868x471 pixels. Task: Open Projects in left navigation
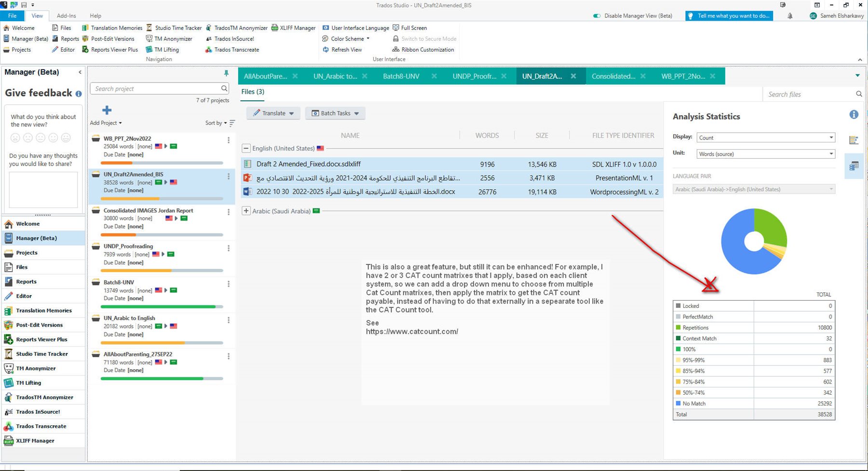[43, 253]
